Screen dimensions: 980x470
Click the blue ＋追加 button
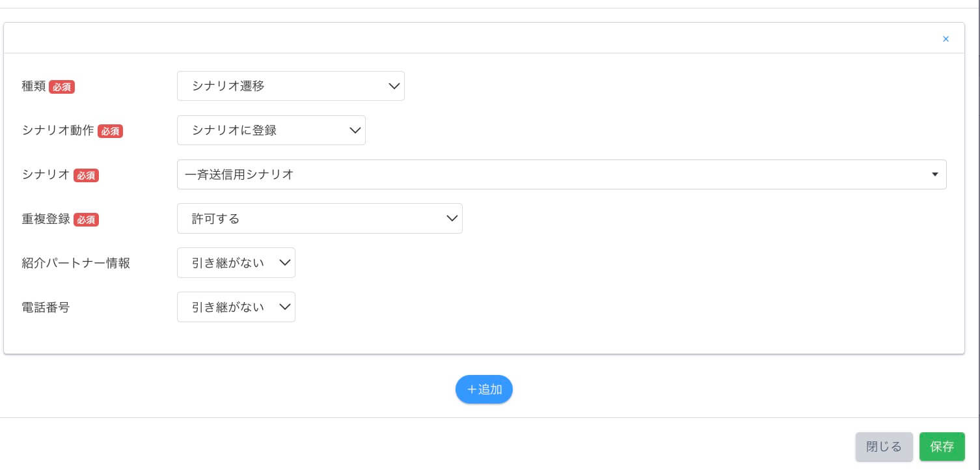tap(484, 389)
